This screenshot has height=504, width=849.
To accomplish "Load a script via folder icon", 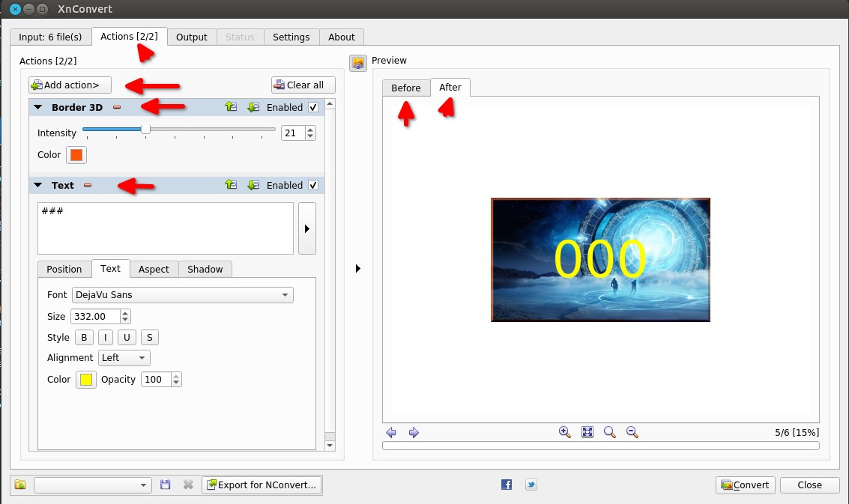I will tap(20, 485).
